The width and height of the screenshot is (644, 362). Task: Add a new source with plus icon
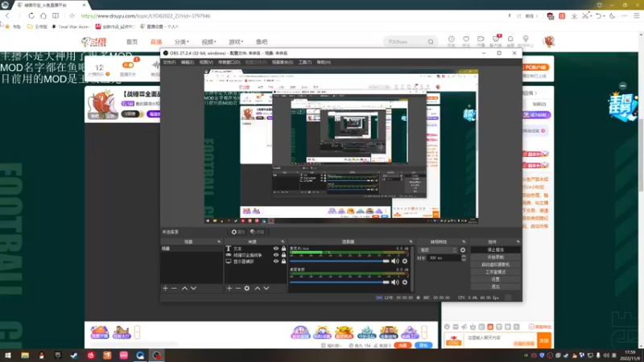point(229,289)
